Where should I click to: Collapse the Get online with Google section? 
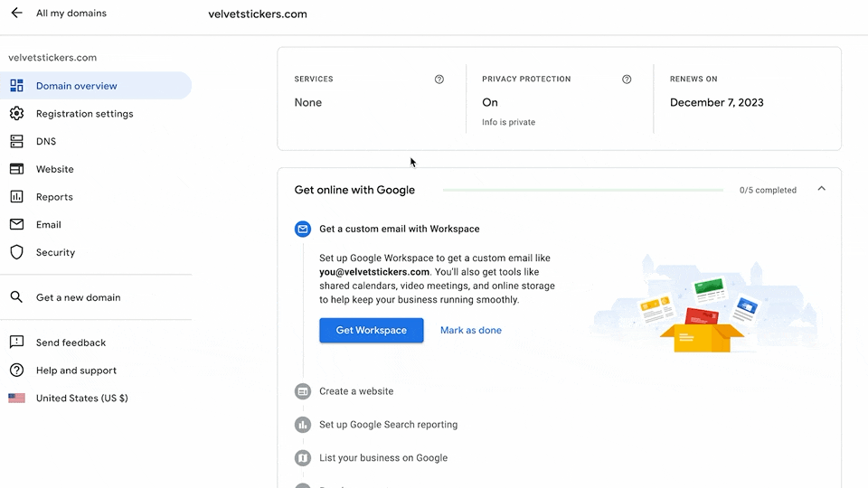[821, 190]
